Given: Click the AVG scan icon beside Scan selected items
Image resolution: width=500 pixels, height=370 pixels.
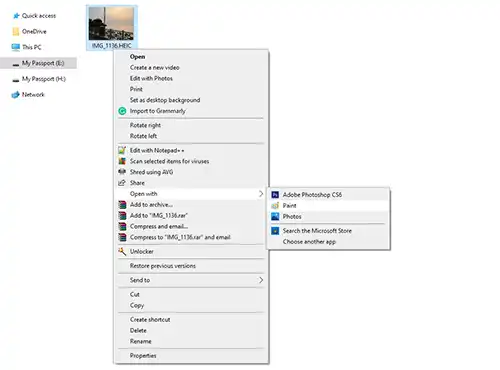Looking at the screenshot, I should (122, 161).
